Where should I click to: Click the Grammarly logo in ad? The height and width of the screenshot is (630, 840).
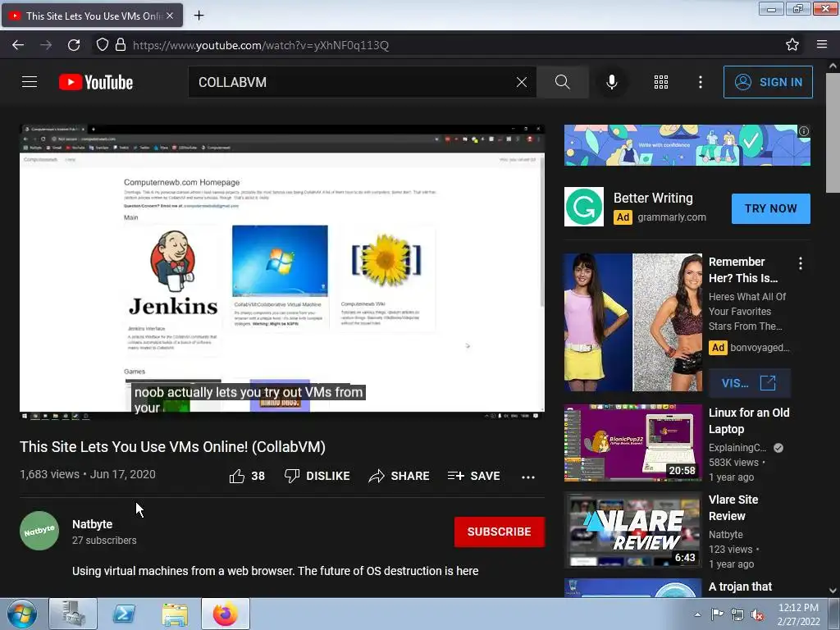click(584, 207)
